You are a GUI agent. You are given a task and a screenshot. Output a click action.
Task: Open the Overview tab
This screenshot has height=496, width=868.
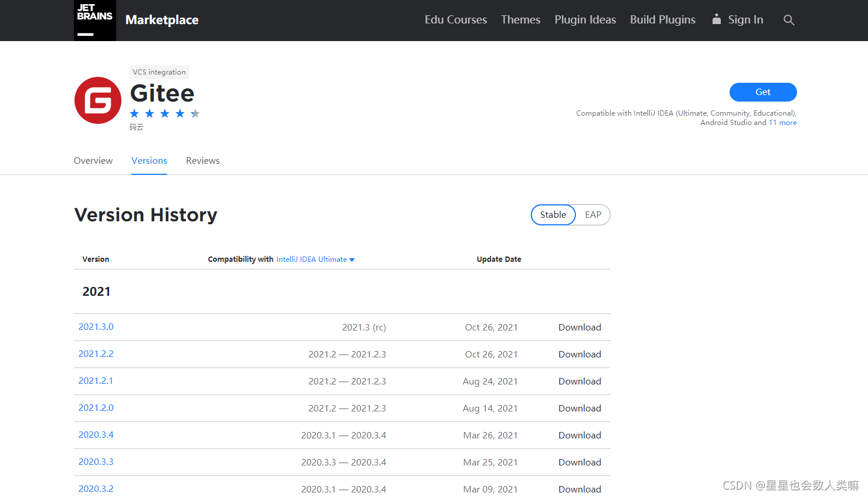pyautogui.click(x=93, y=161)
